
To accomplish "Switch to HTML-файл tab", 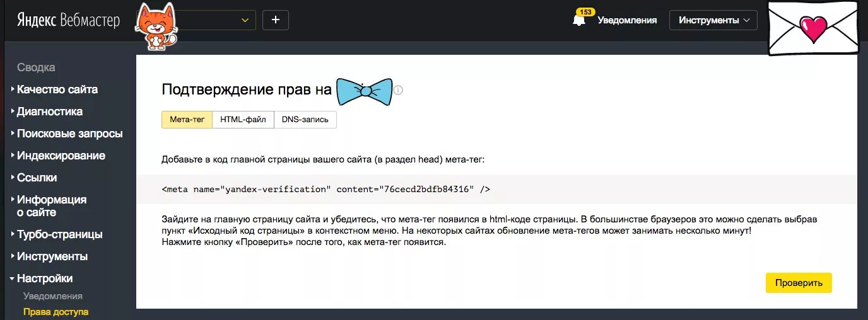I will pyautogui.click(x=243, y=120).
